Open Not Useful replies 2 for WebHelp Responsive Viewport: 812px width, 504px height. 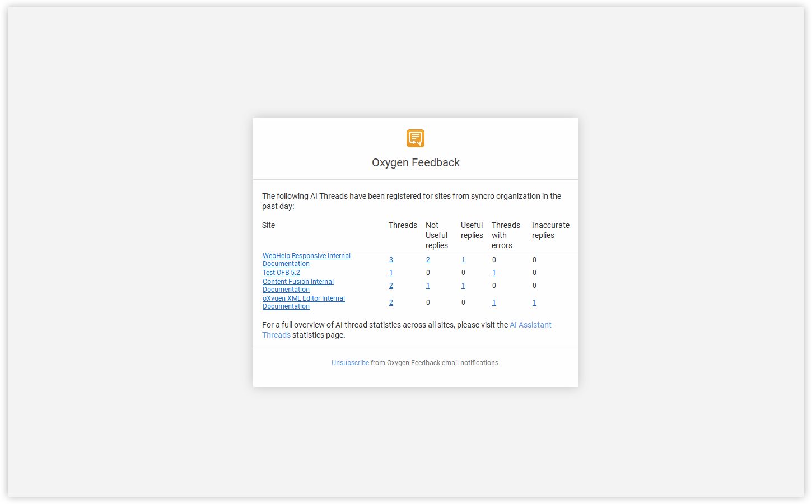click(428, 260)
